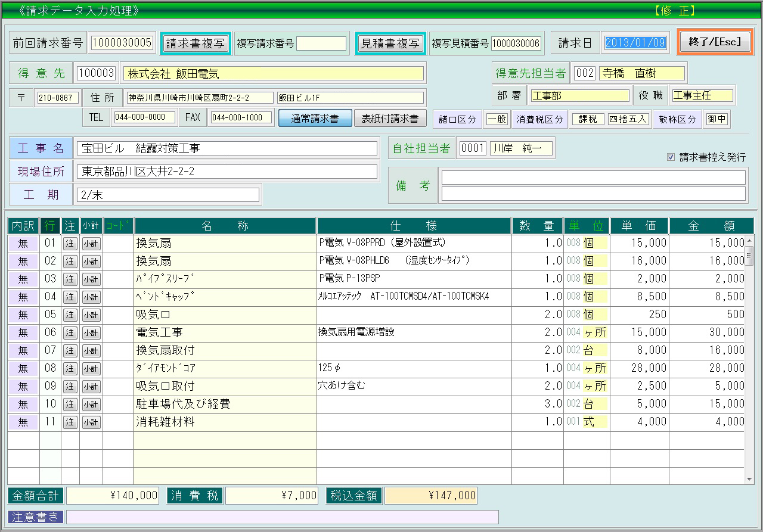Click the 小計 button in row 04

coord(91,297)
